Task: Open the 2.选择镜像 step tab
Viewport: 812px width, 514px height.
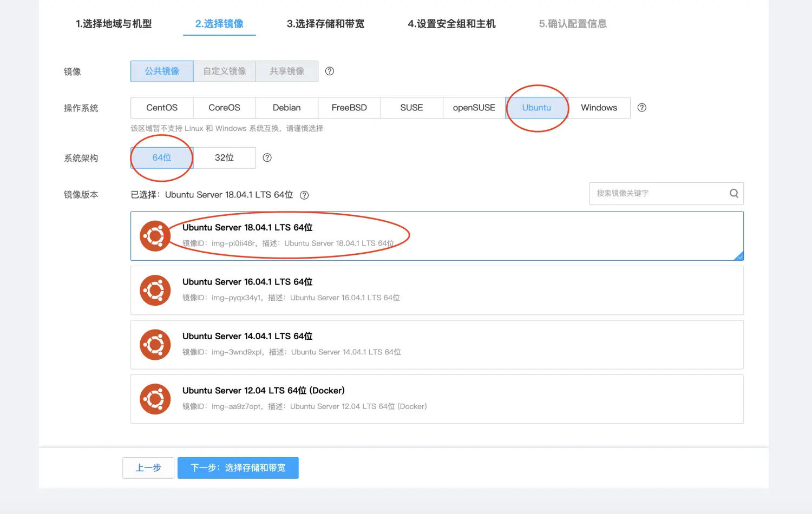Action: click(x=219, y=24)
